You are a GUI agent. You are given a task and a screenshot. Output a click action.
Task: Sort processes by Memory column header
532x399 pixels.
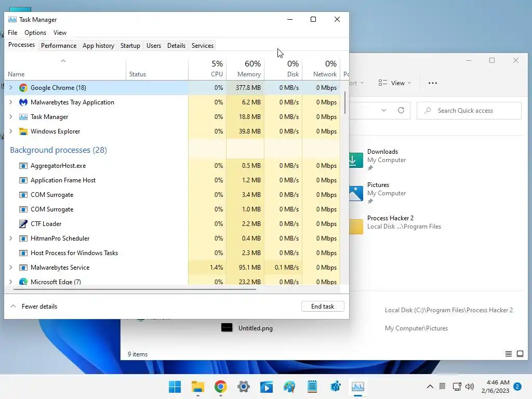[x=245, y=69]
